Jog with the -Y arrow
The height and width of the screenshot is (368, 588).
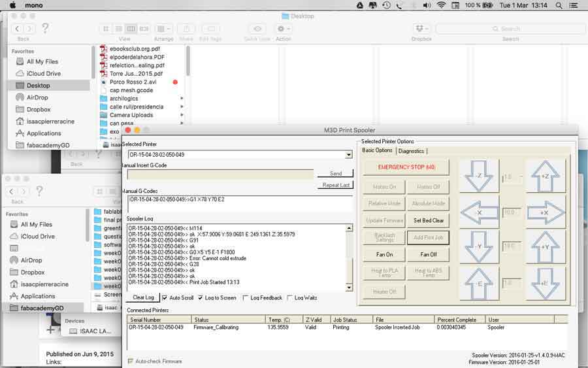click(478, 246)
